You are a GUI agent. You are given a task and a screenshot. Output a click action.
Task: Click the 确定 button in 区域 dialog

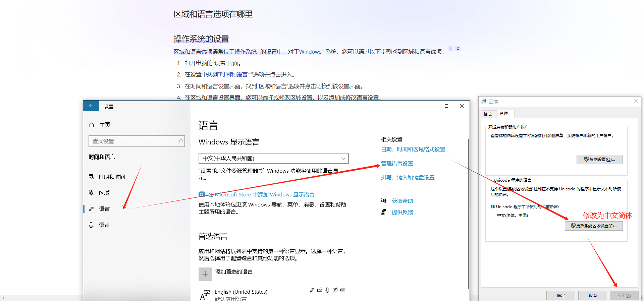(561, 295)
